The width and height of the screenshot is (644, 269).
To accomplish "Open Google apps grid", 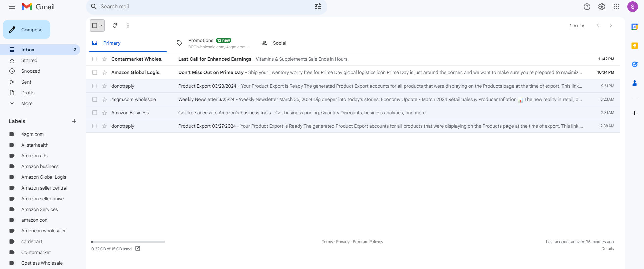I will (616, 7).
